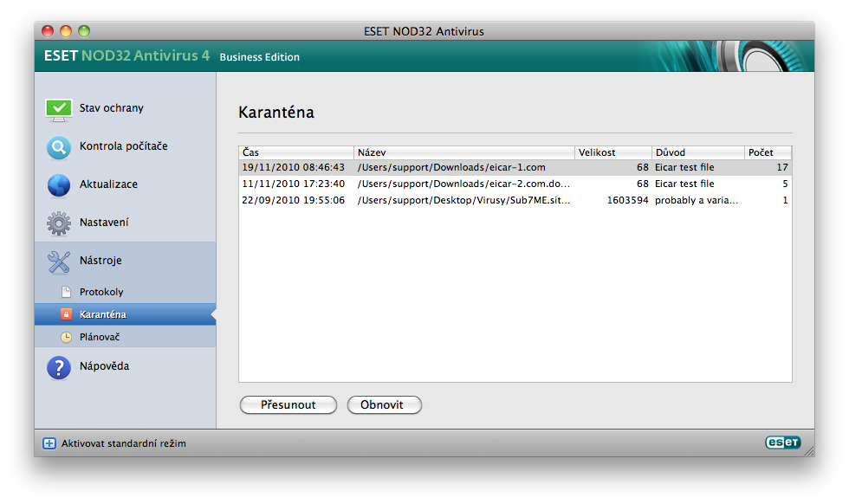Image resolution: width=849 pixels, height=504 pixels.
Task: Click the blue question mark Nápověda icon
Action: click(x=59, y=367)
